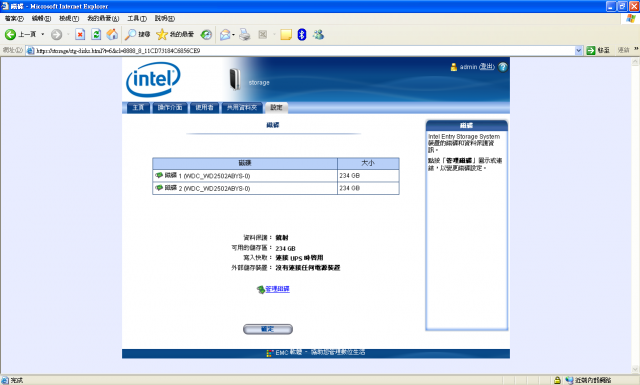Click the green Go arrow button
The width and height of the screenshot is (640, 385).
pyautogui.click(x=591, y=50)
